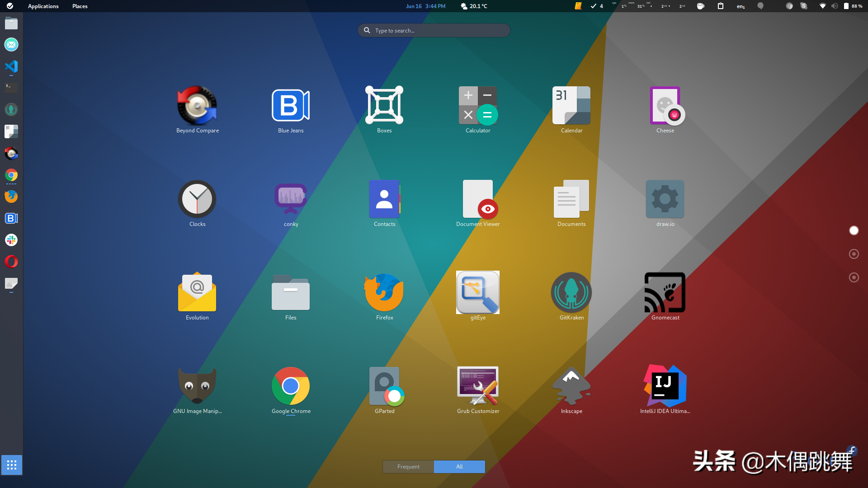
Task: Open the Clocks application
Action: [197, 203]
